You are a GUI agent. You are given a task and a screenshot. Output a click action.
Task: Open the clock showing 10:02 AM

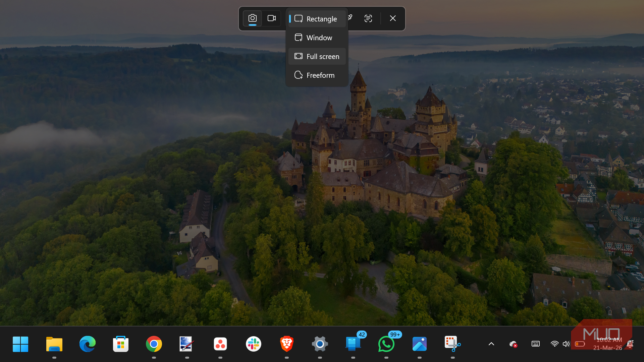pyautogui.click(x=609, y=340)
